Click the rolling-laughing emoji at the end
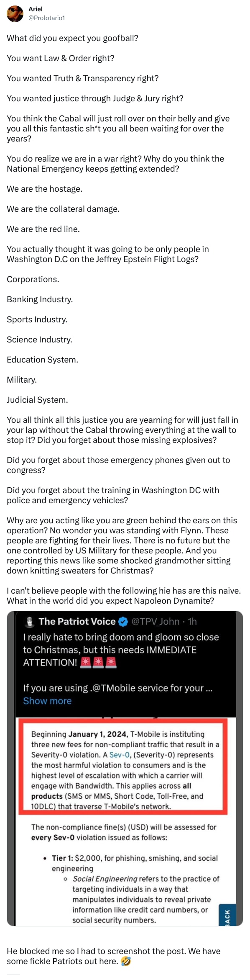This screenshot has width=250, height=980. coord(125,962)
